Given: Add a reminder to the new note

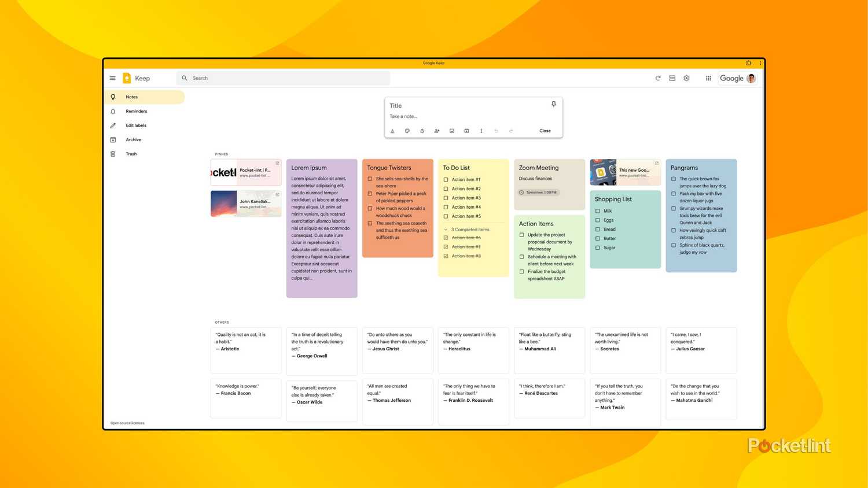Looking at the screenshot, I should point(422,131).
